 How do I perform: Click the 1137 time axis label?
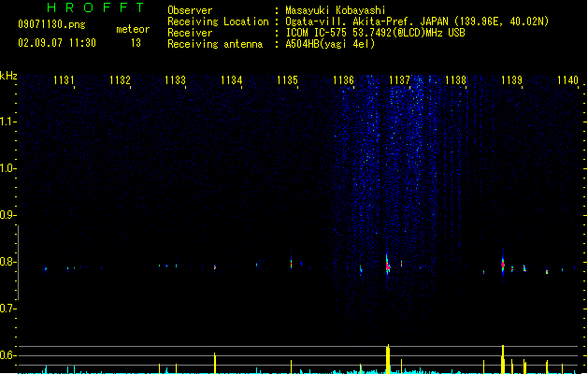point(400,80)
